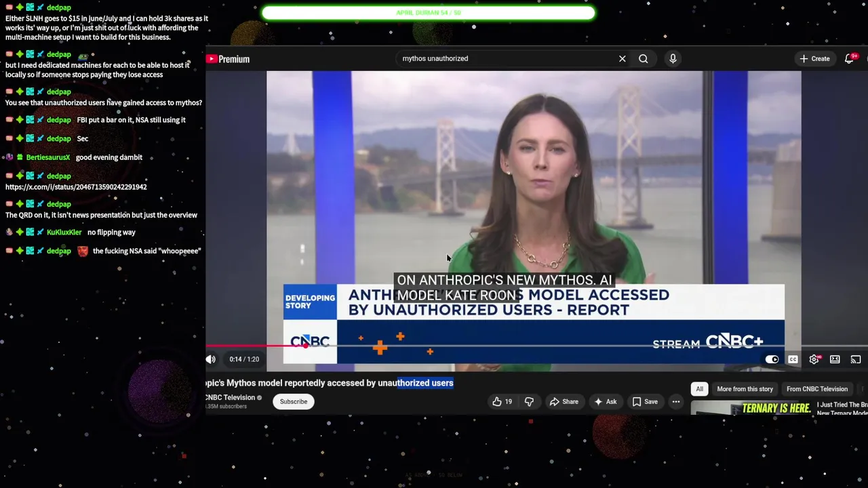Subscribe to CNBC Television

click(x=294, y=402)
